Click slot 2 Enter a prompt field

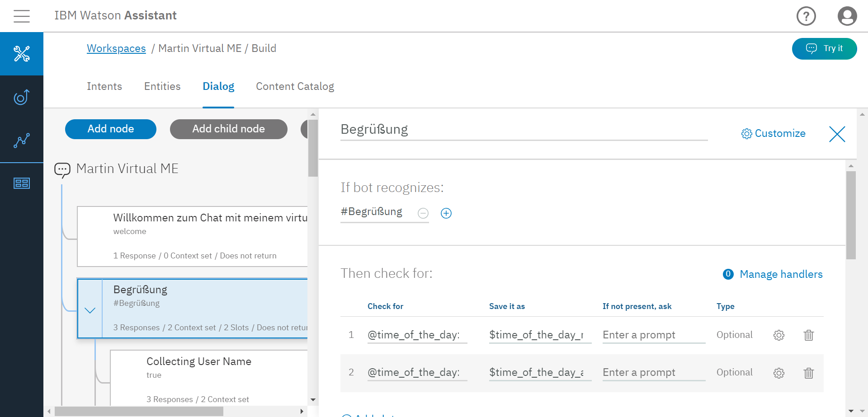[x=654, y=373]
